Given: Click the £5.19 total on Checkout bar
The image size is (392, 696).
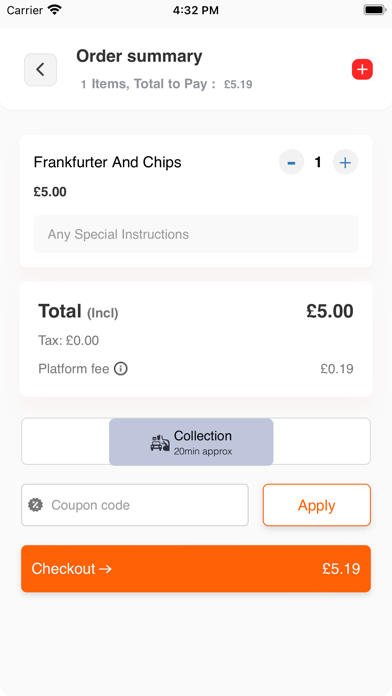Looking at the screenshot, I should 341,569.
